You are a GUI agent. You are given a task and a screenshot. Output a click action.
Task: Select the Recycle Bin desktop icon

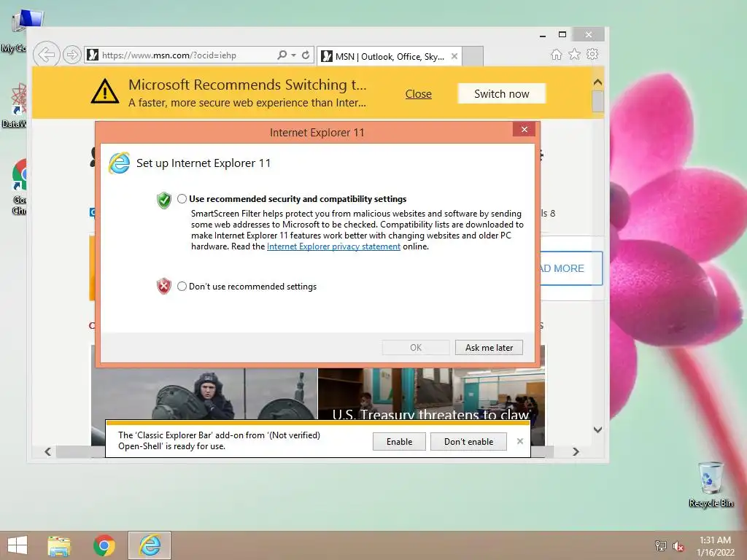(x=711, y=484)
